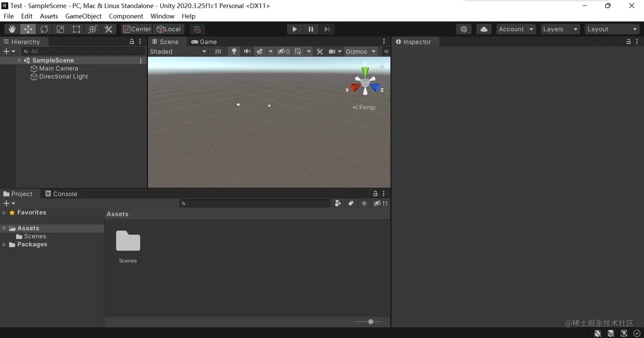Toggle 2D view mode in Scene
This screenshot has height=338, width=644.
(x=218, y=52)
